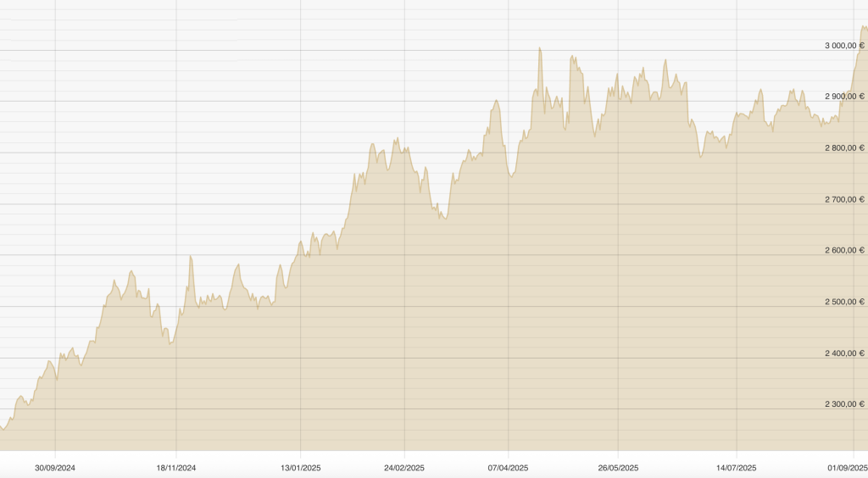Select the 2 500,00 € price label
The height and width of the screenshot is (478, 868).
[x=844, y=302]
